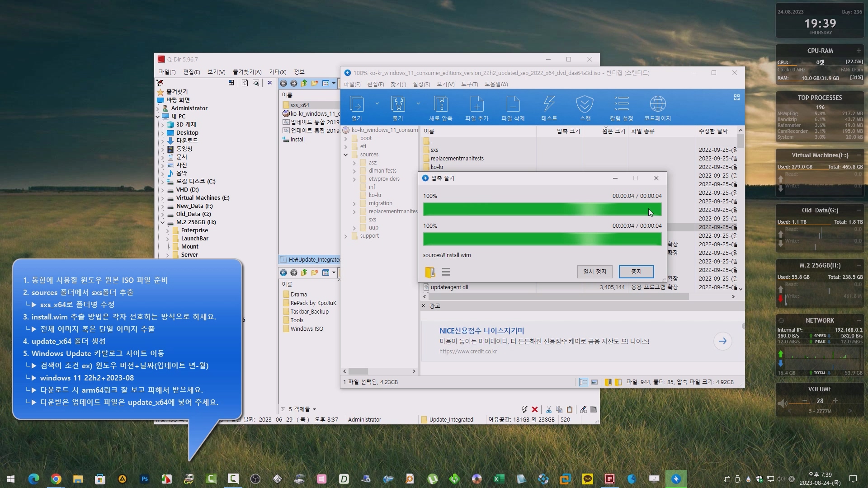Click the upper extraction progress bar
Viewport: 868px width, 488px height.
click(x=542, y=209)
